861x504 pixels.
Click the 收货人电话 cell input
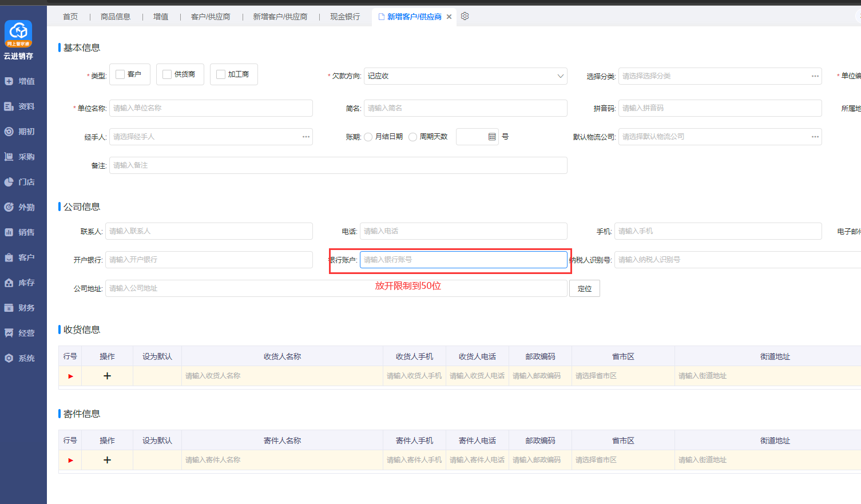coord(477,376)
